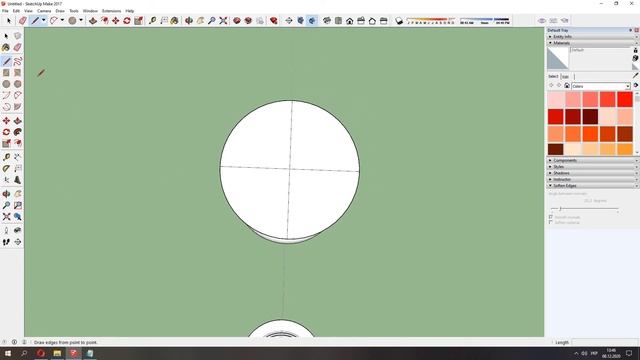This screenshot has width=640, height=360.
Task: Switch to Top standard view
Action: (338, 20)
